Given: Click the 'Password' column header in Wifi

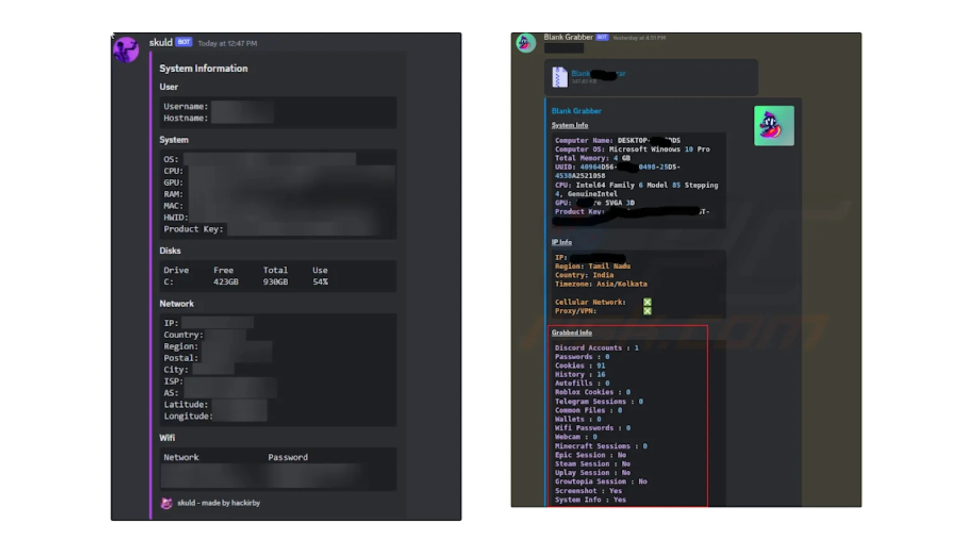Looking at the screenshot, I should [288, 457].
